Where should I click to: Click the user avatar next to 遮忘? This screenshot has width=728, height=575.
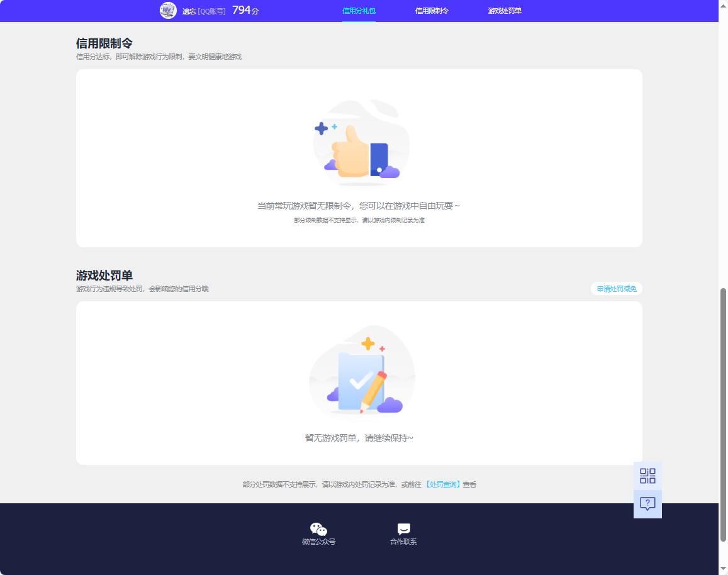click(168, 11)
